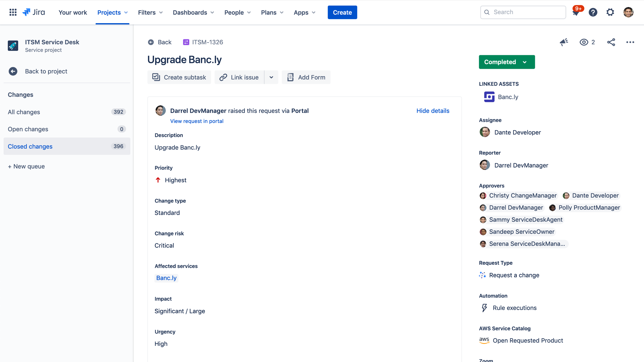The height and width of the screenshot is (362, 644).
Task: Click the Banc.ly linked asset icon
Action: 489,97
